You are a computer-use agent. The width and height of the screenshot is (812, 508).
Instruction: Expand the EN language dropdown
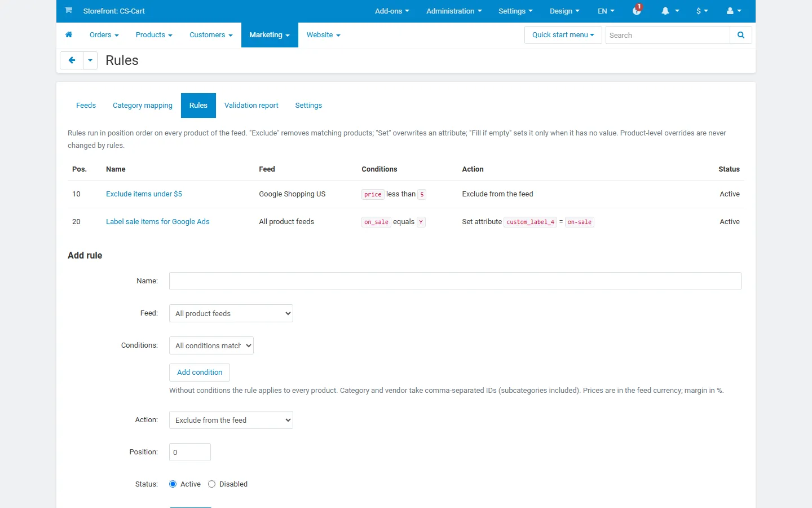[606, 11]
